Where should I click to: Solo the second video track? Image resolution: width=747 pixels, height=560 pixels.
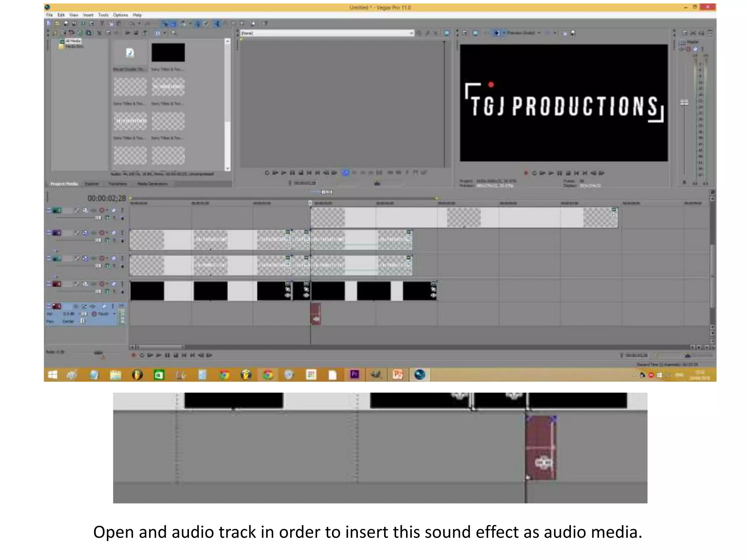pos(122,233)
